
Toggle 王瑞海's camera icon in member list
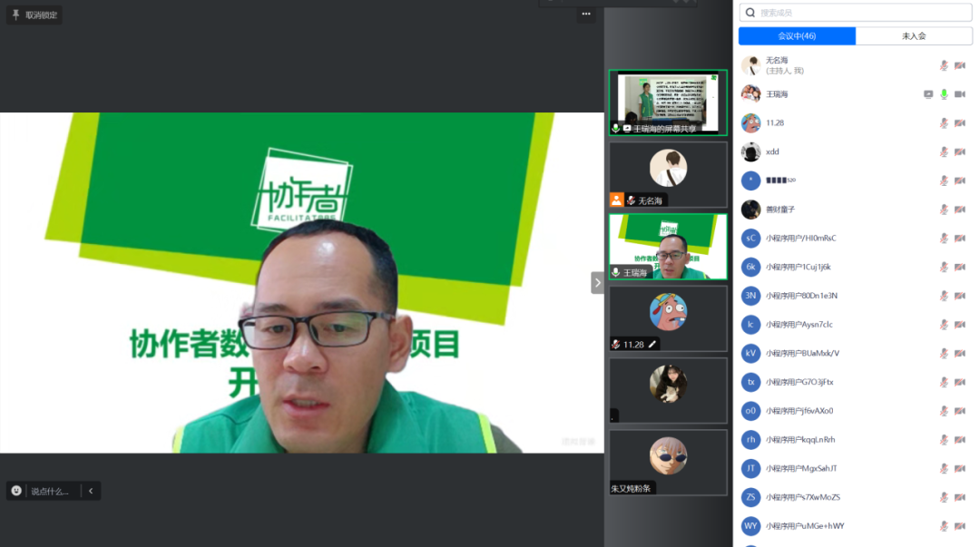click(960, 94)
